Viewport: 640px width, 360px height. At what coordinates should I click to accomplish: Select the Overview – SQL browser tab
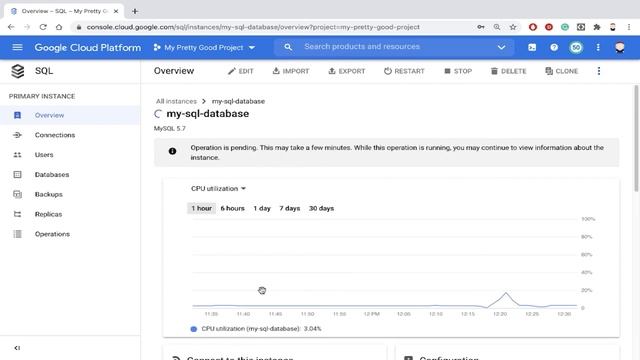[x=63, y=11]
